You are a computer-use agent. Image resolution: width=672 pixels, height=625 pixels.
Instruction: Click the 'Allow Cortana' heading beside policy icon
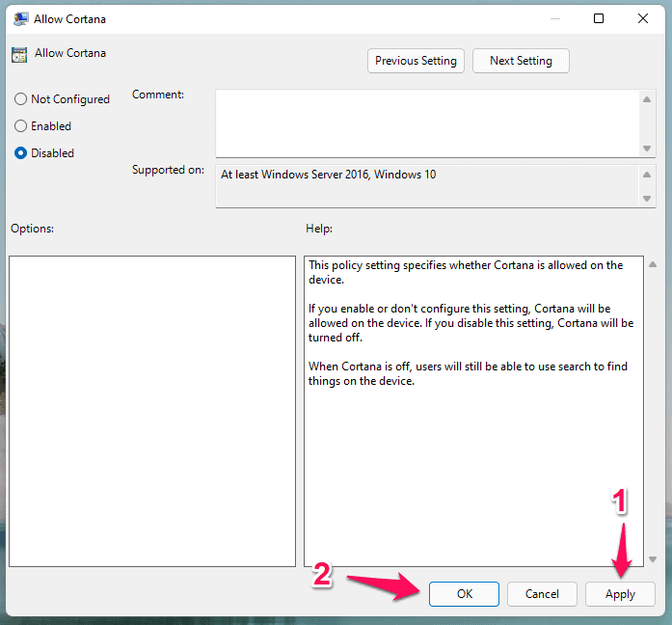tap(70, 53)
